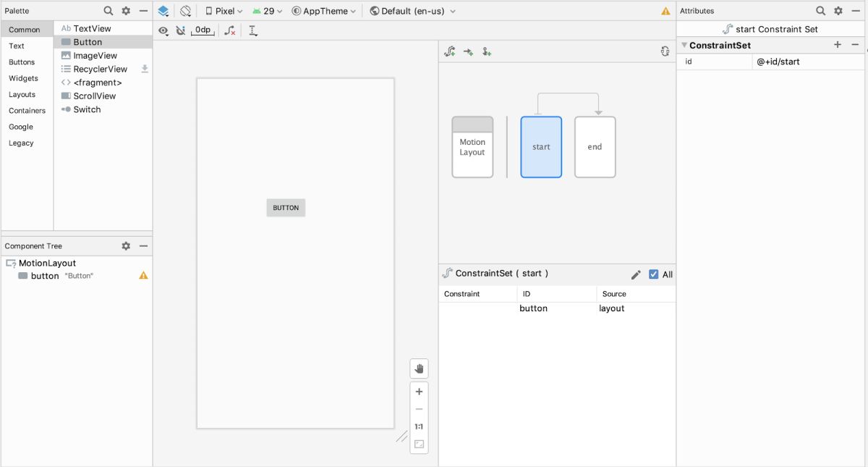This screenshot has height=467, width=868.
Task: Open the Default (en-us) locale dropdown
Action: click(x=413, y=11)
